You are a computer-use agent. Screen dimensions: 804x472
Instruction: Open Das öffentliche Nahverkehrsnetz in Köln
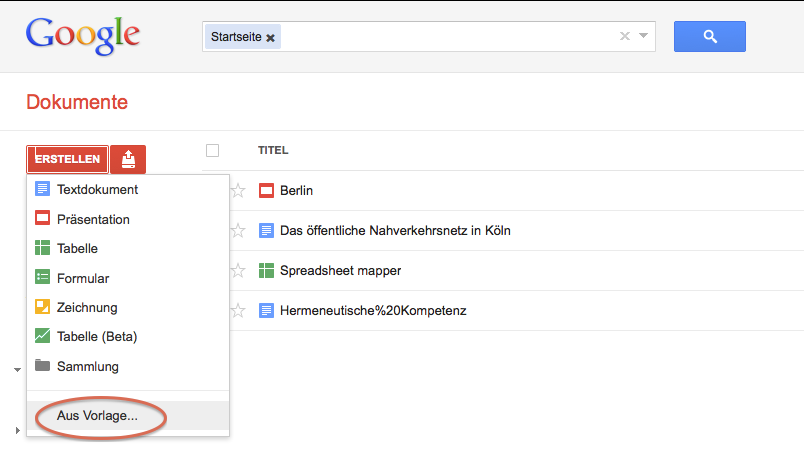(395, 231)
